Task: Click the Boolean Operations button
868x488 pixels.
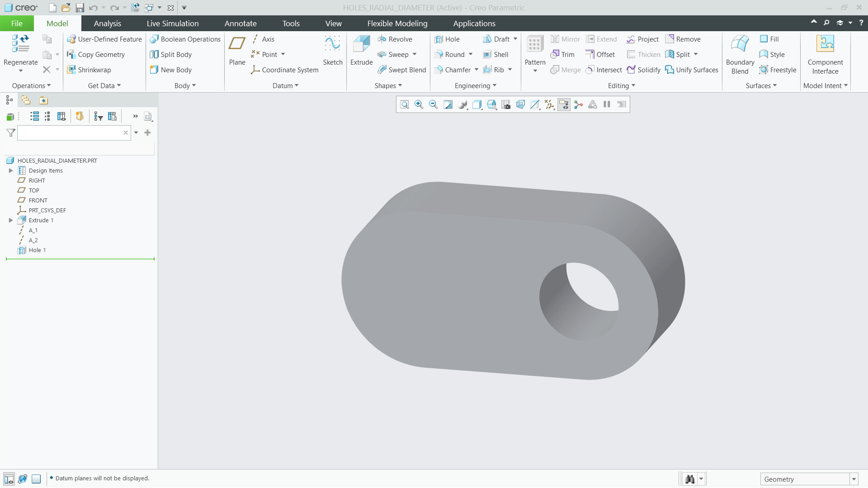Action: pos(185,39)
